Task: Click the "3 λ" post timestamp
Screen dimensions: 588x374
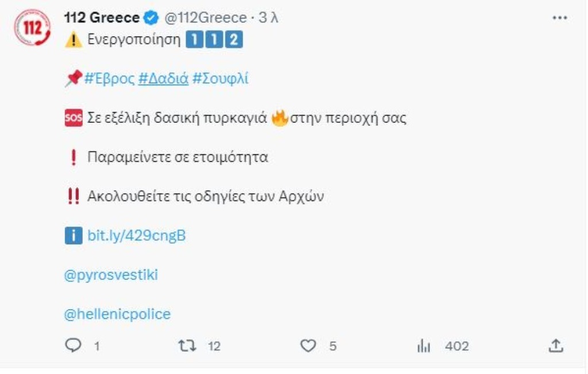Action: click(x=268, y=18)
